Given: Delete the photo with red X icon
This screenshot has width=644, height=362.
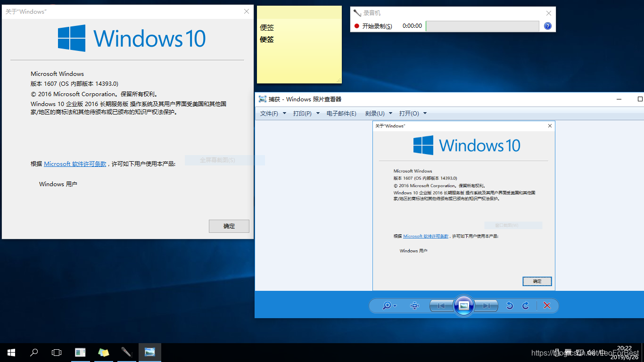Looking at the screenshot, I should 547,305.
